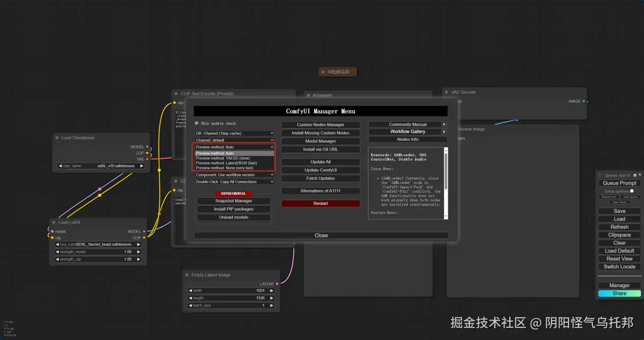Grab the queue panel drag handle dots
Viewport: 644px width, 340px height.
(599, 175)
